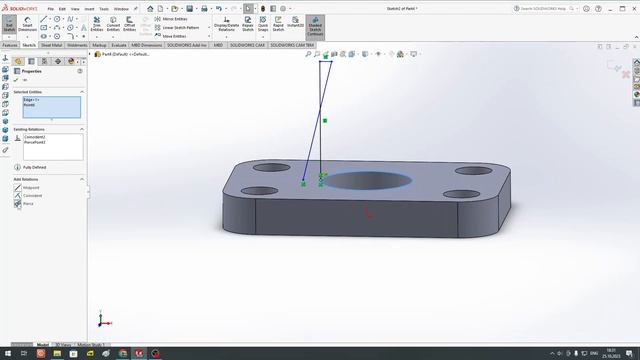Click the Print icon

(204, 9)
